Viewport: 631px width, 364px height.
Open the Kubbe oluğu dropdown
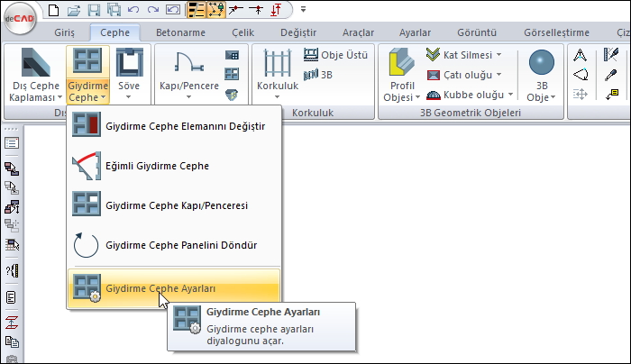pos(510,94)
